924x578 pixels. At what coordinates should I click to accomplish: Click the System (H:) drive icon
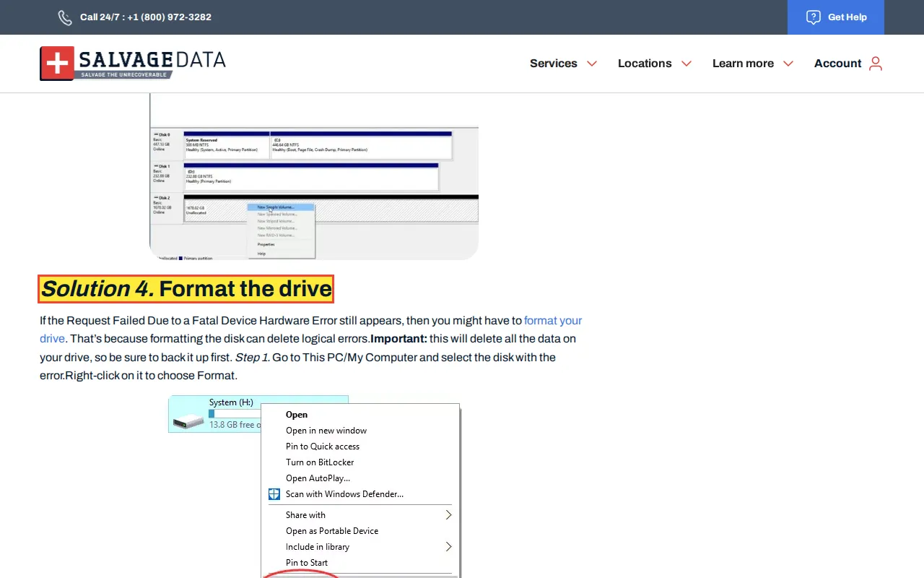pyautogui.click(x=188, y=419)
